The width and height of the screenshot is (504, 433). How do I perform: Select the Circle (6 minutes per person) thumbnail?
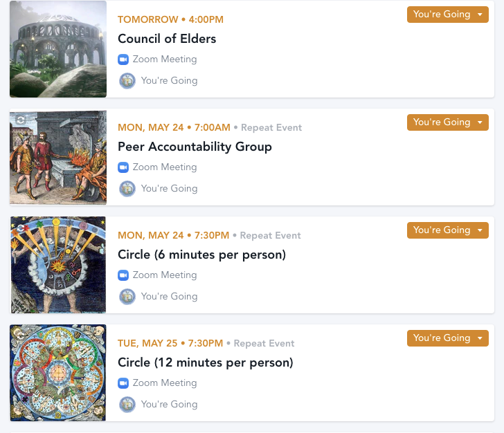pos(58,265)
